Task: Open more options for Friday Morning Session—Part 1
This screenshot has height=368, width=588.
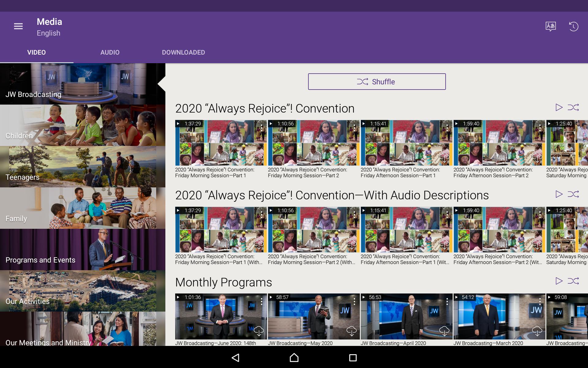Action: (x=262, y=128)
